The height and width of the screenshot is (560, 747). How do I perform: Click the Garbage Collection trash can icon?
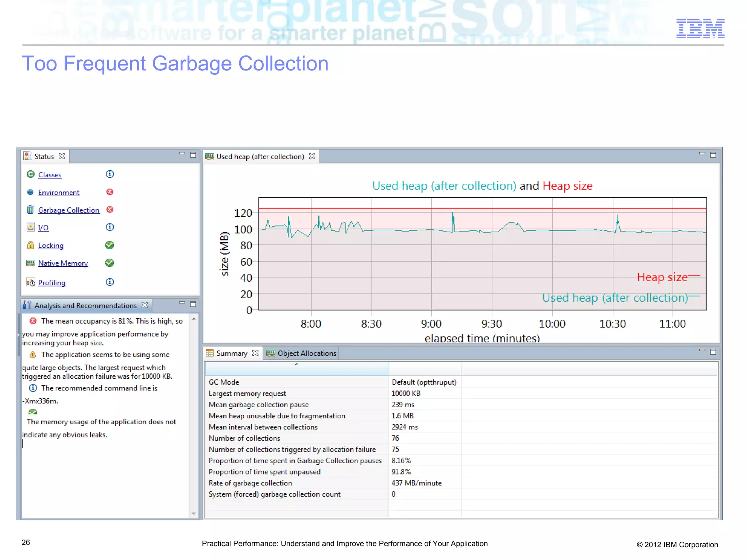coord(31,209)
